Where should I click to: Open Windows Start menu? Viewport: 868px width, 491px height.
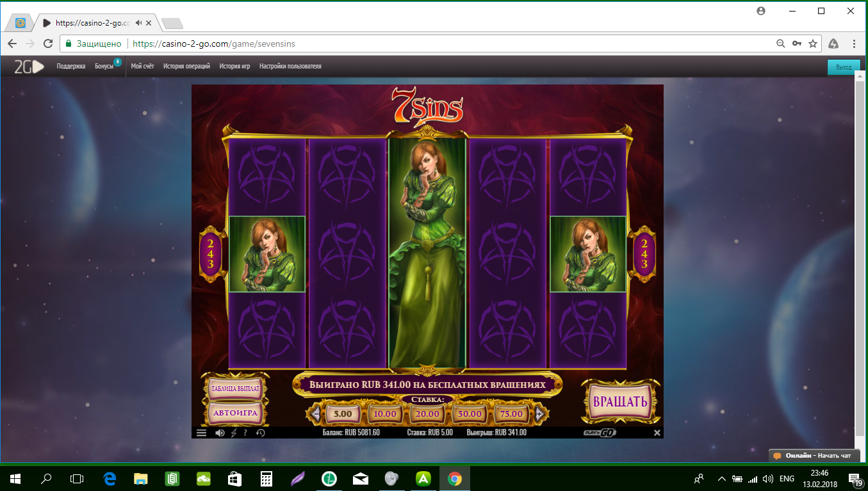[15, 478]
